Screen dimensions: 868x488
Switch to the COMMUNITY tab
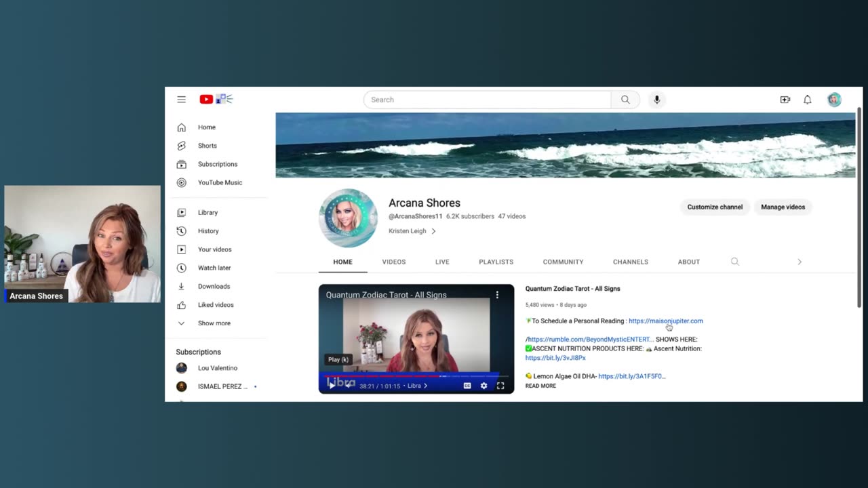click(563, 262)
